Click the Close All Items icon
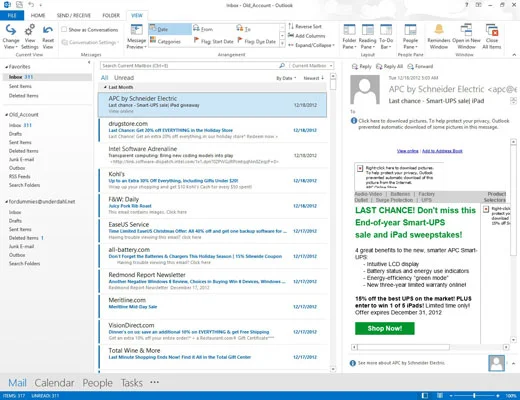The height and width of the screenshot is (400, 520). [x=492, y=30]
